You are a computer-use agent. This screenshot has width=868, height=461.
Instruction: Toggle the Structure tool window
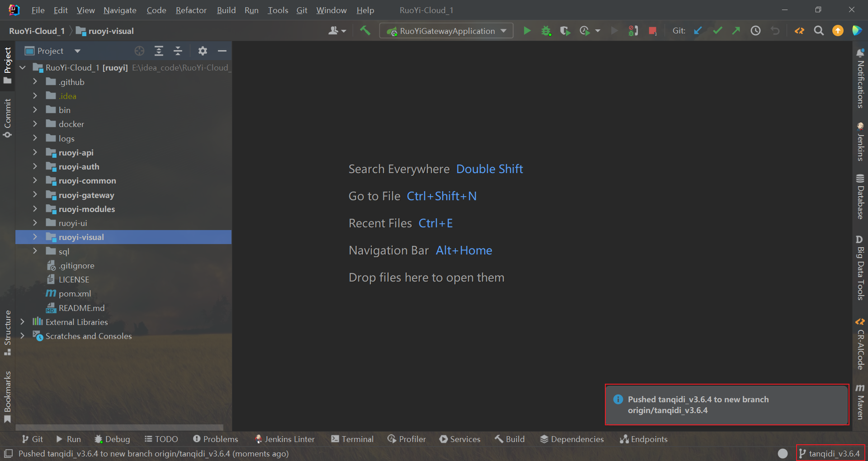8,333
